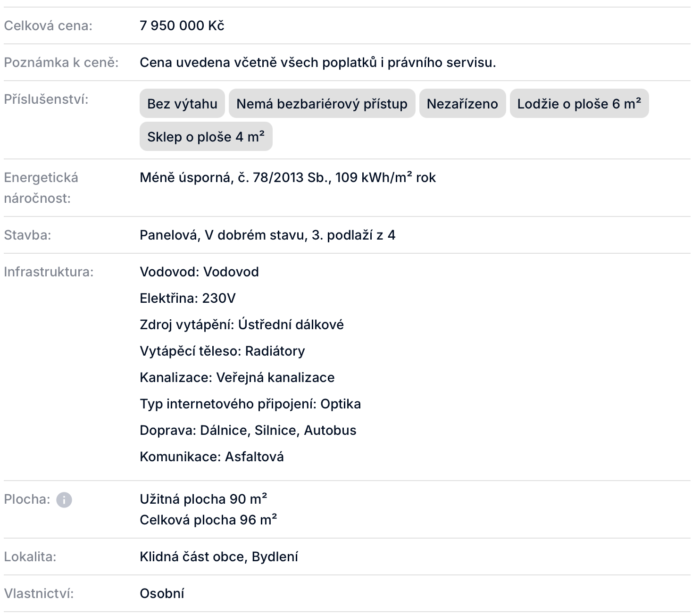This screenshot has width=700, height=615.
Task: Click the 'Nezařízeno' tag
Action: pyautogui.click(x=462, y=104)
